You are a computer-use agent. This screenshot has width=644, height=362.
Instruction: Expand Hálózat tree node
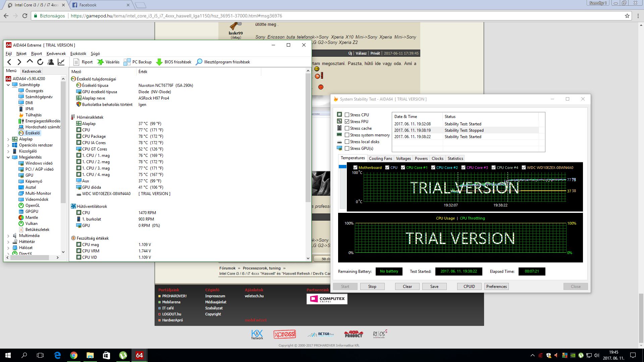(x=8, y=248)
